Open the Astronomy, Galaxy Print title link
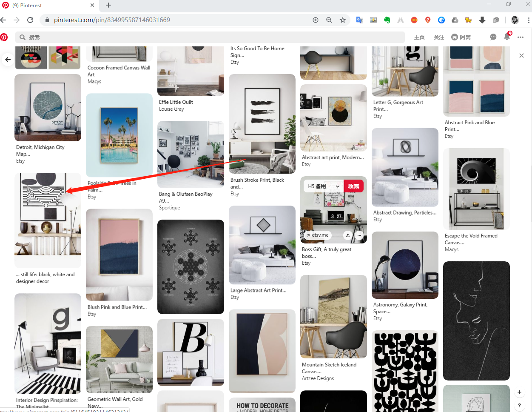Screen dimensions: 532x412 point(400,308)
